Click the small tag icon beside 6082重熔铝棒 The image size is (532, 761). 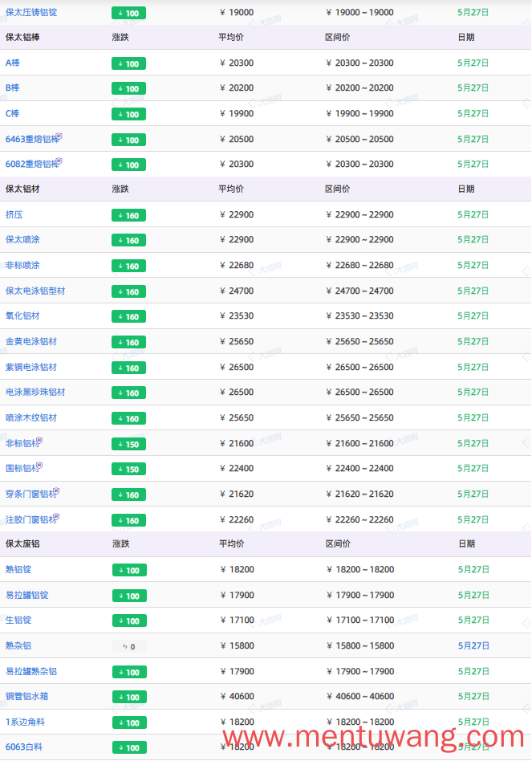pos(59,161)
